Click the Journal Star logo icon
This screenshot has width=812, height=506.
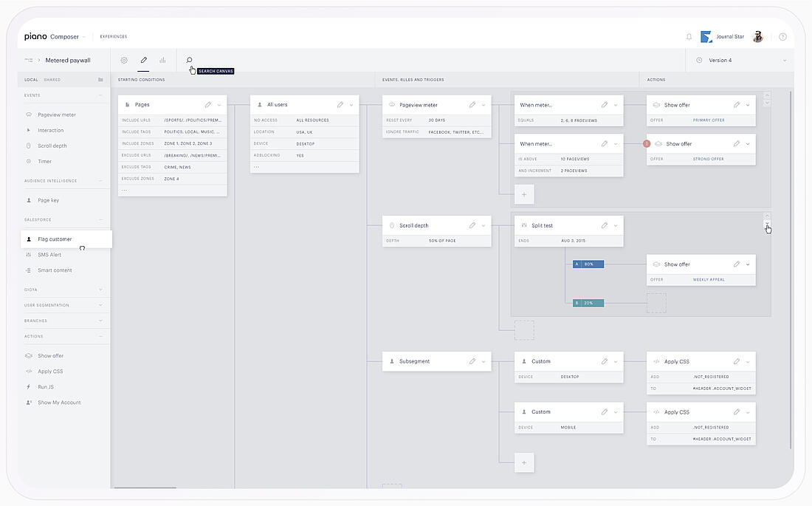point(706,37)
